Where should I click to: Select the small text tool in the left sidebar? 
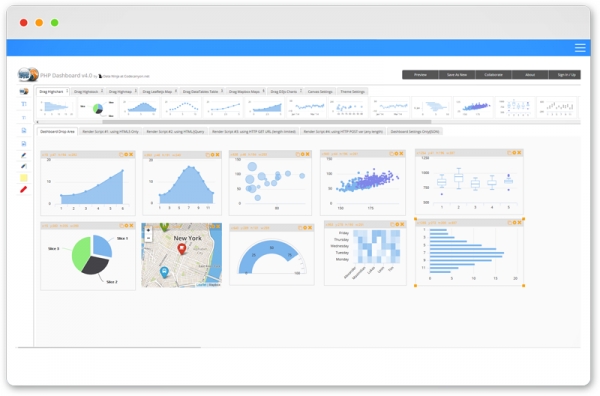(x=24, y=117)
